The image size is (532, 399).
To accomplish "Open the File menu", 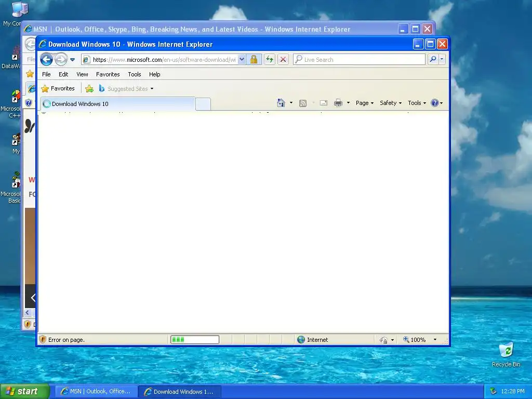I will pos(46,74).
